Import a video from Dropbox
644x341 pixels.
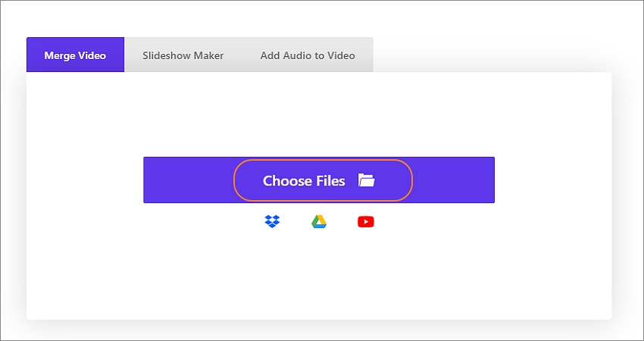tap(272, 221)
